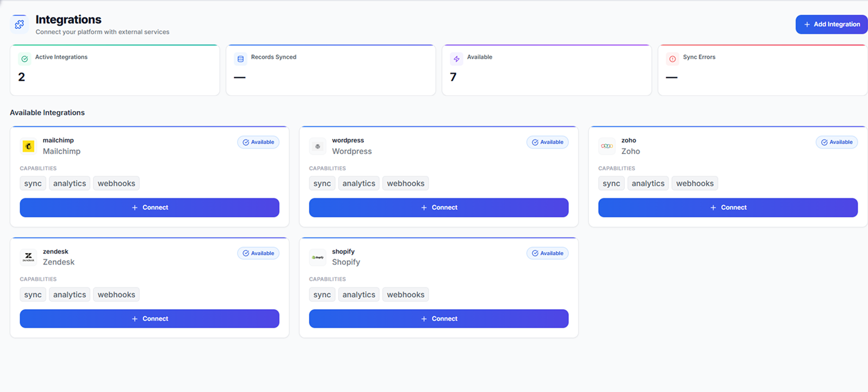Click the Integrations page title

69,20
